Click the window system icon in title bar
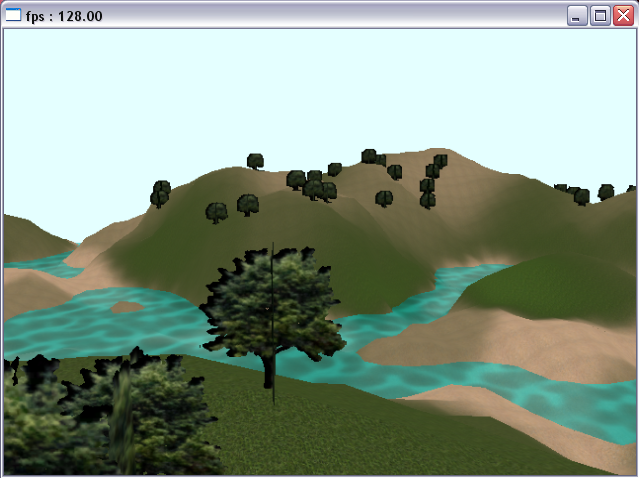The height and width of the screenshot is (478, 639). point(13,15)
